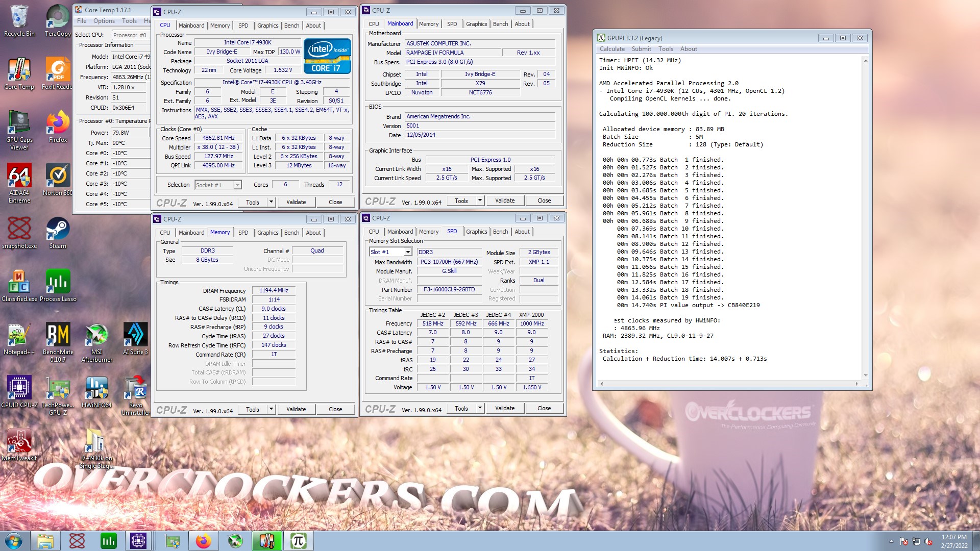Image resolution: width=980 pixels, height=551 pixels.
Task: Launch Steam from the desktop
Action: [x=58, y=233]
